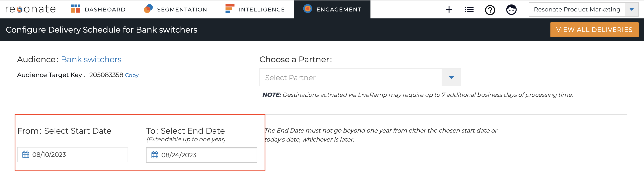Expand the Select Partner dropdown arrow
The height and width of the screenshot is (173, 644).
[x=451, y=77]
